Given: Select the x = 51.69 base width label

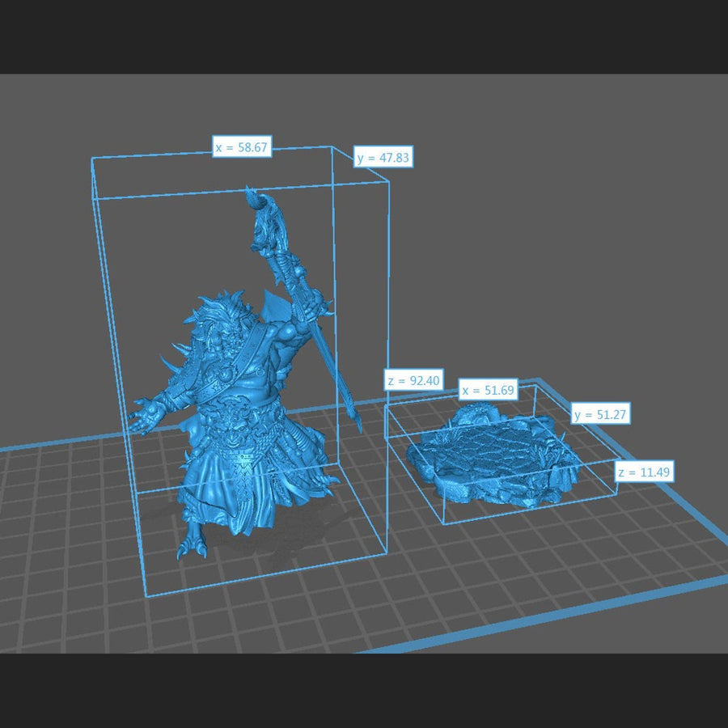Looking at the screenshot, I should coord(487,390).
